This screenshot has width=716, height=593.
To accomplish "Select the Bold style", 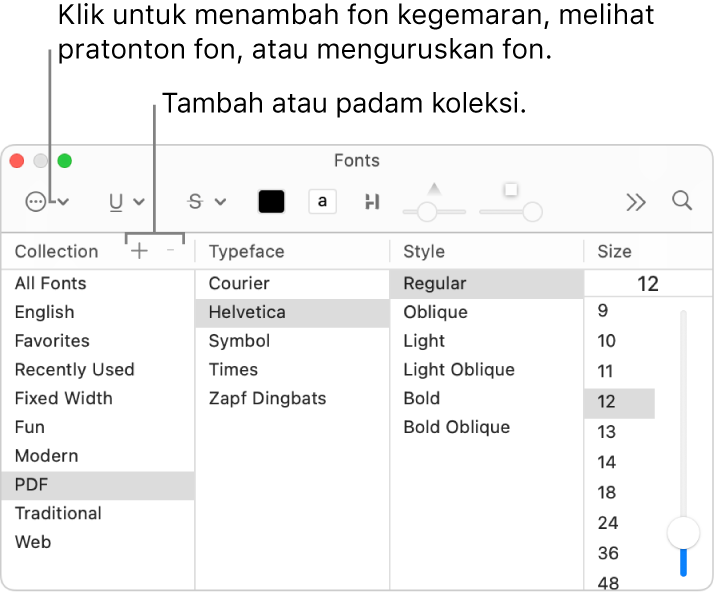I will 487,399.
